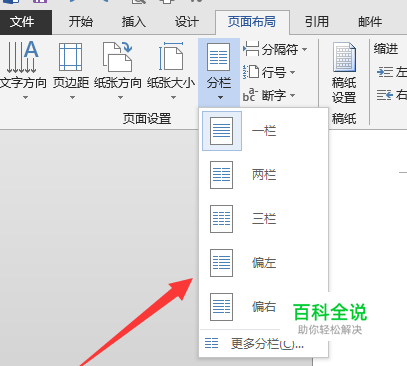This screenshot has height=366, width=407.
Task: Click the right indent 右 icon
Action: (385, 95)
